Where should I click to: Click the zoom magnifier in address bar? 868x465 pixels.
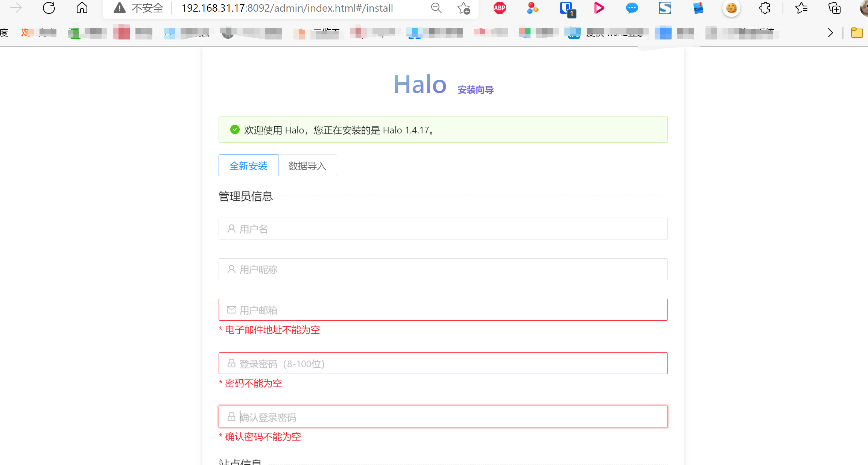(436, 8)
